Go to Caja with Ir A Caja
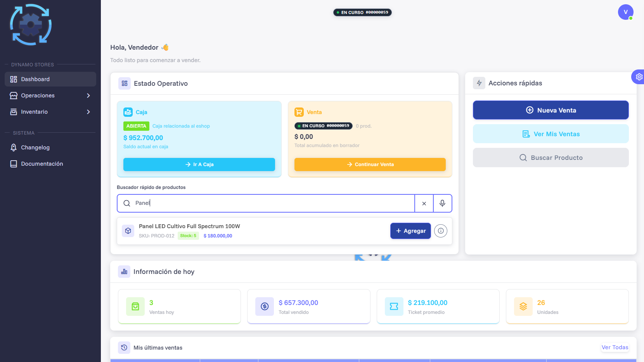 [199, 165]
